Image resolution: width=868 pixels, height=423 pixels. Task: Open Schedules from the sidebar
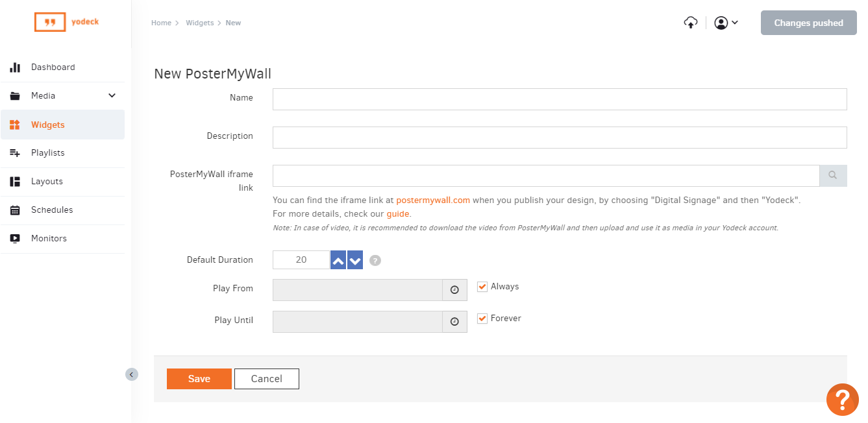pyautogui.click(x=51, y=210)
